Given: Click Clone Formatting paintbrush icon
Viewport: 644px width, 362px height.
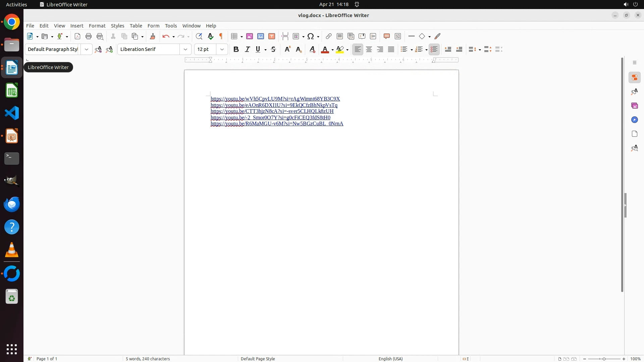Looking at the screenshot, I should tap(153, 36).
